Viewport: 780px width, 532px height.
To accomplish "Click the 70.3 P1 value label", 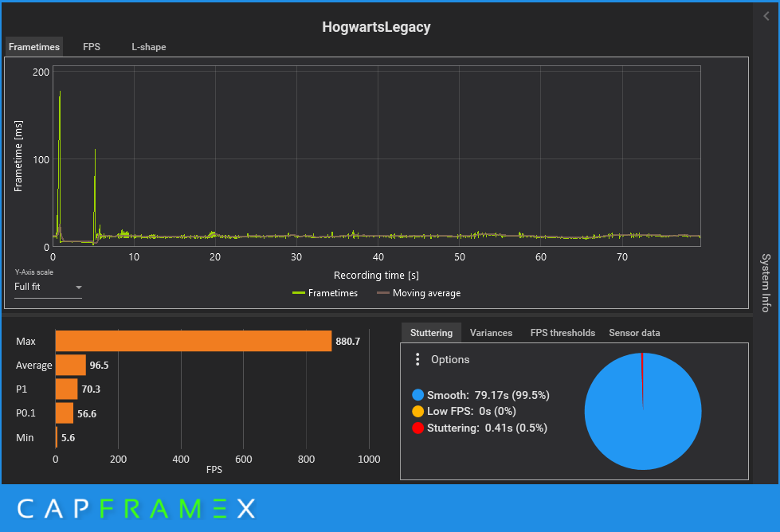I will pos(91,389).
